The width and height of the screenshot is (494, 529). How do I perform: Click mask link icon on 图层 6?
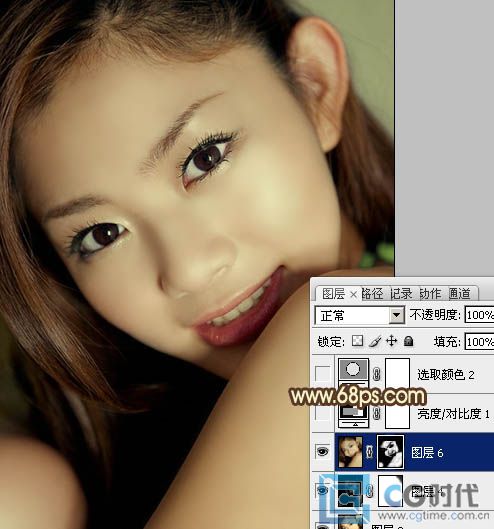coord(369,452)
